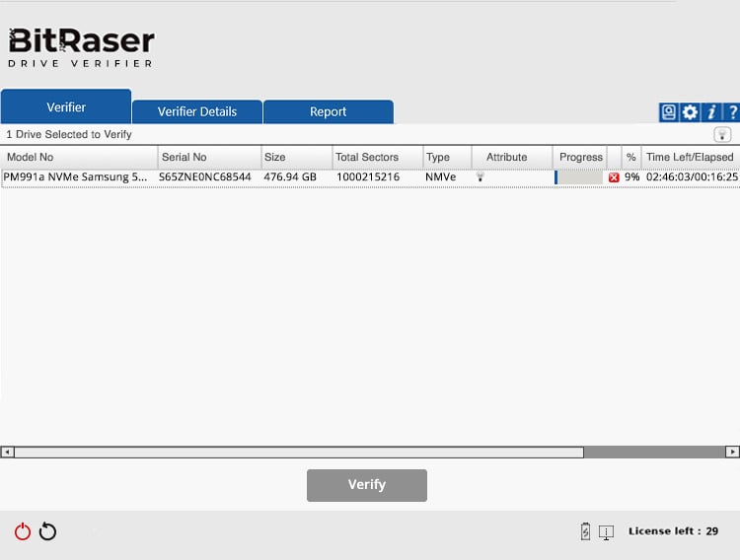Open the about info 'i' icon
Screen dimensions: 740x560
(x=711, y=112)
